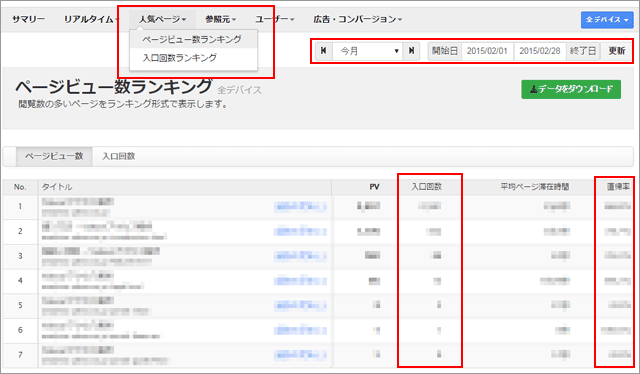
Task: Expand the リアルタイム menu
Action: [91, 19]
